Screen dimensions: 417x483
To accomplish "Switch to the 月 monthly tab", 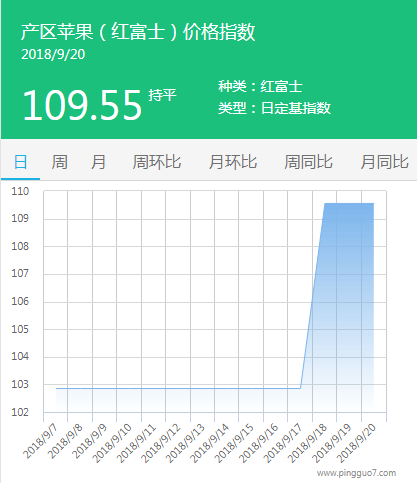I will click(x=98, y=162).
